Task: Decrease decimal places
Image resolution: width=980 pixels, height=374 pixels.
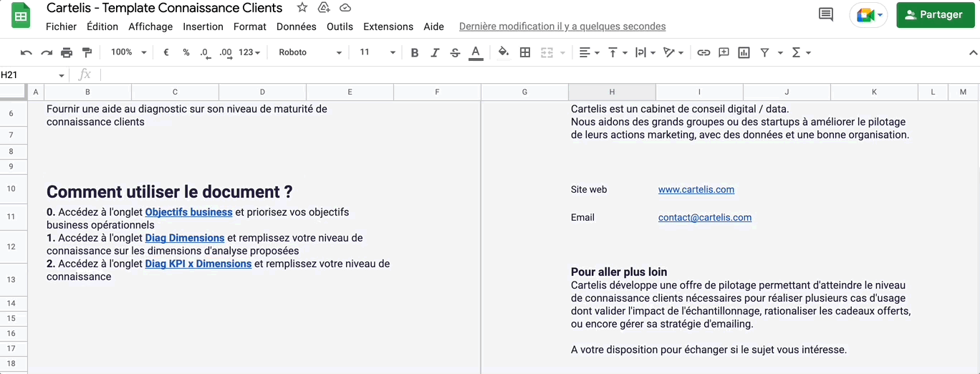Action: click(x=206, y=52)
